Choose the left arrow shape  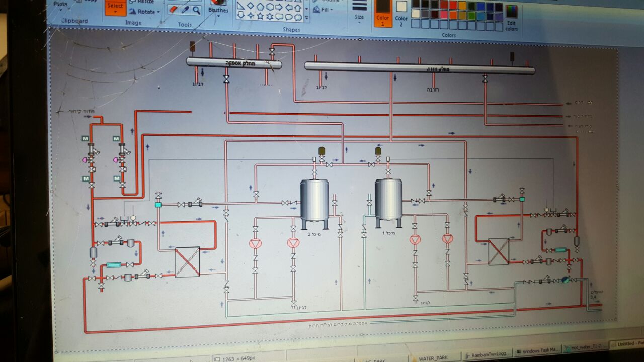pos(289,7)
